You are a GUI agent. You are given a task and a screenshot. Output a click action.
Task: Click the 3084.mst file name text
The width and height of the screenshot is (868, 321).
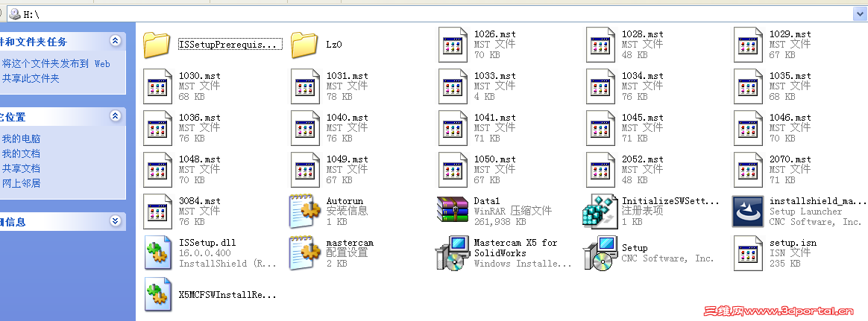[x=200, y=201]
